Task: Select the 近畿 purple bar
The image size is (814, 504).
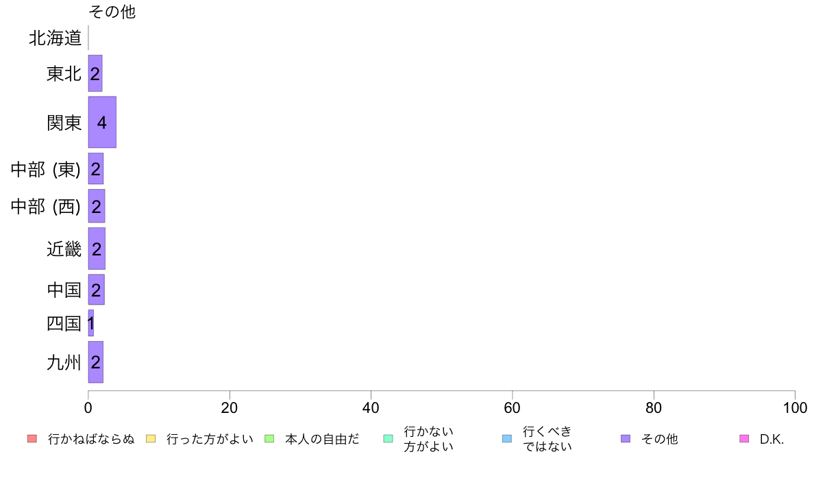Action: click(97, 249)
